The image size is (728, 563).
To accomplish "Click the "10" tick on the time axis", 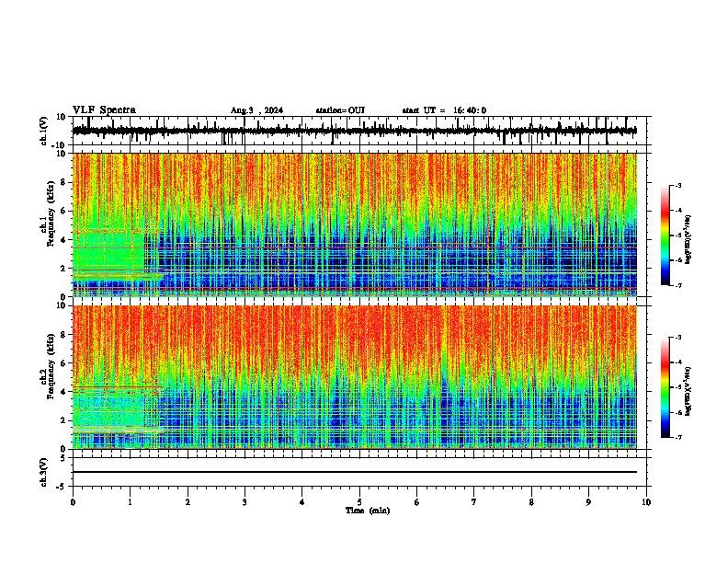I will pyautogui.click(x=646, y=502).
